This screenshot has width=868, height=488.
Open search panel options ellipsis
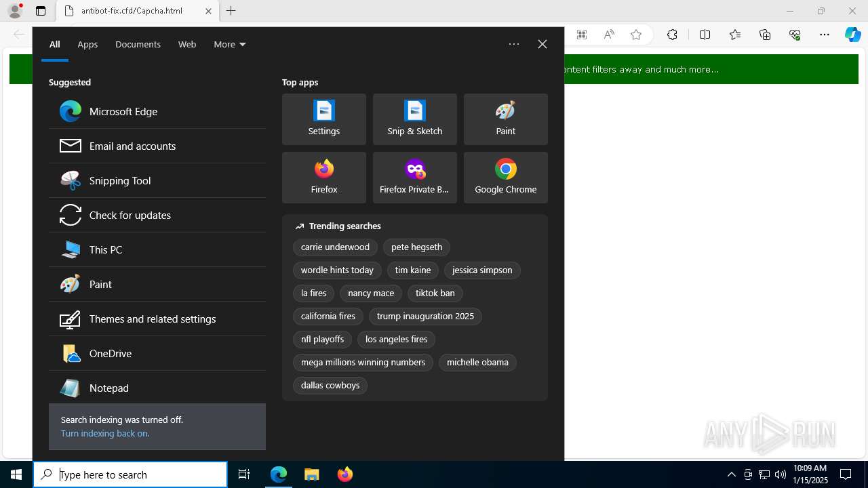point(514,44)
